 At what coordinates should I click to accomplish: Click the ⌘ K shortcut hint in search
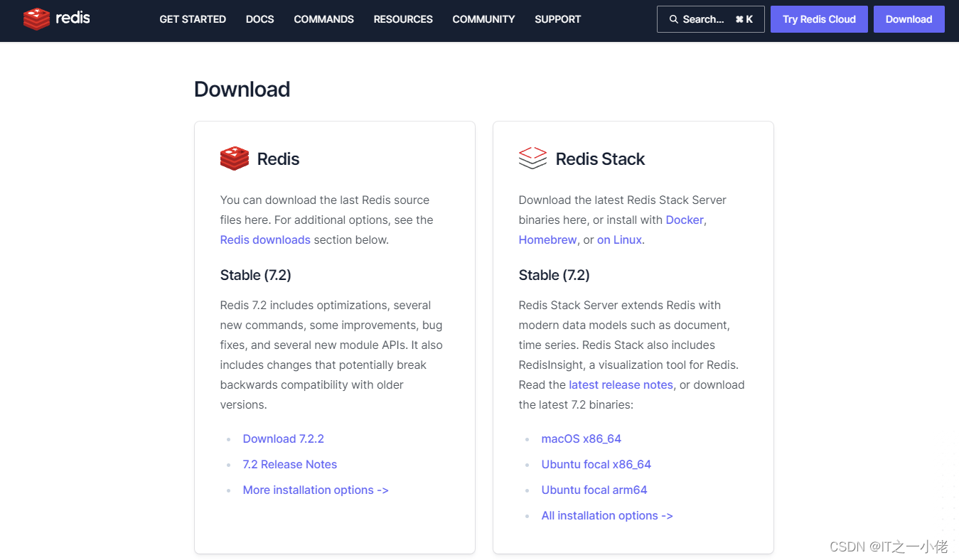click(744, 19)
